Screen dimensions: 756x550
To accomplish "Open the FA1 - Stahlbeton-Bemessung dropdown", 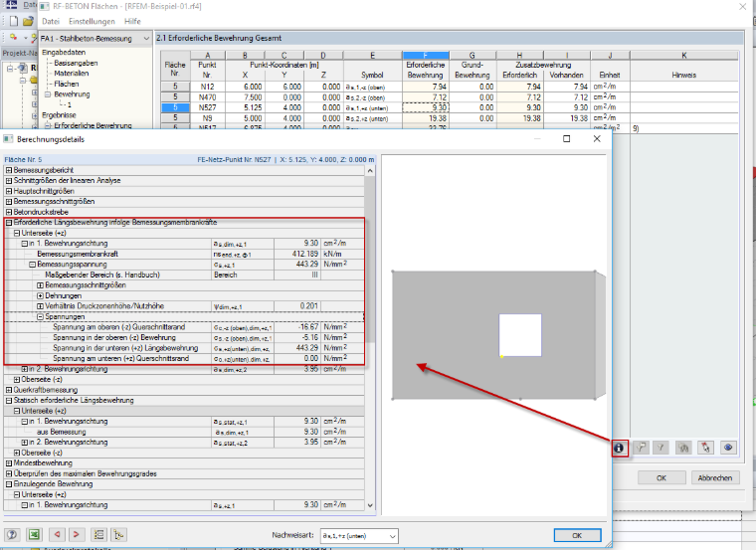I will [95, 38].
